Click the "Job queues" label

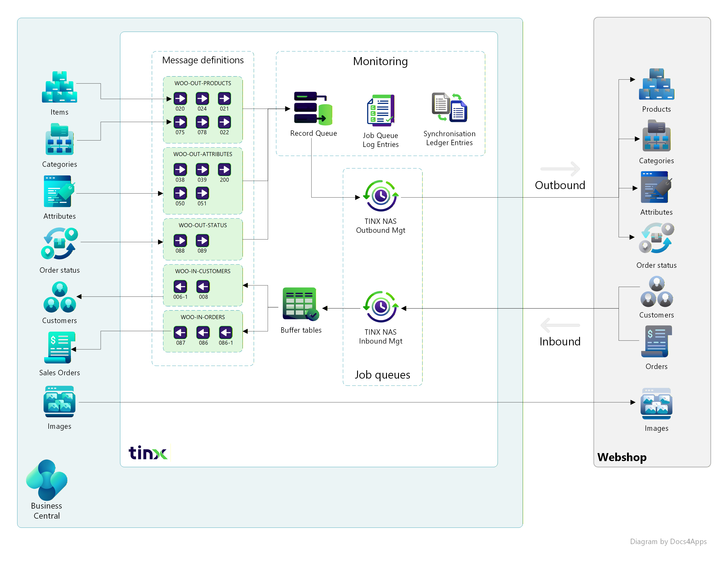pyautogui.click(x=382, y=375)
